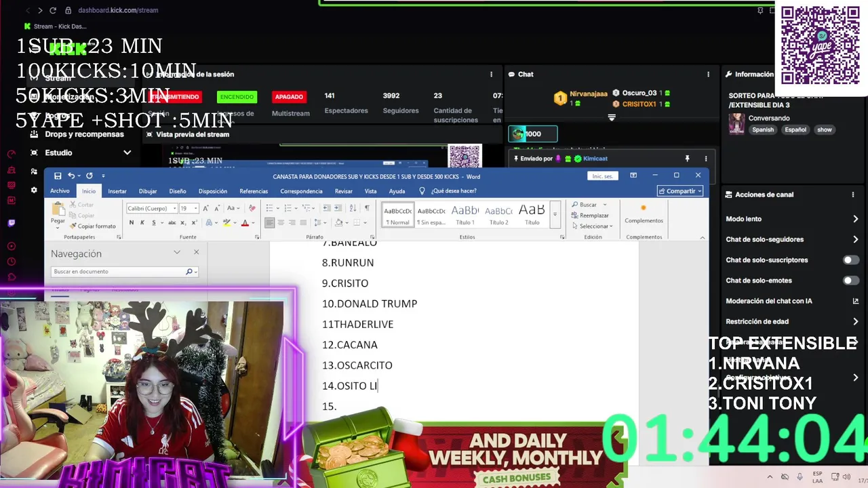
Task: Increase font size with the big A icon
Action: [x=208, y=208]
